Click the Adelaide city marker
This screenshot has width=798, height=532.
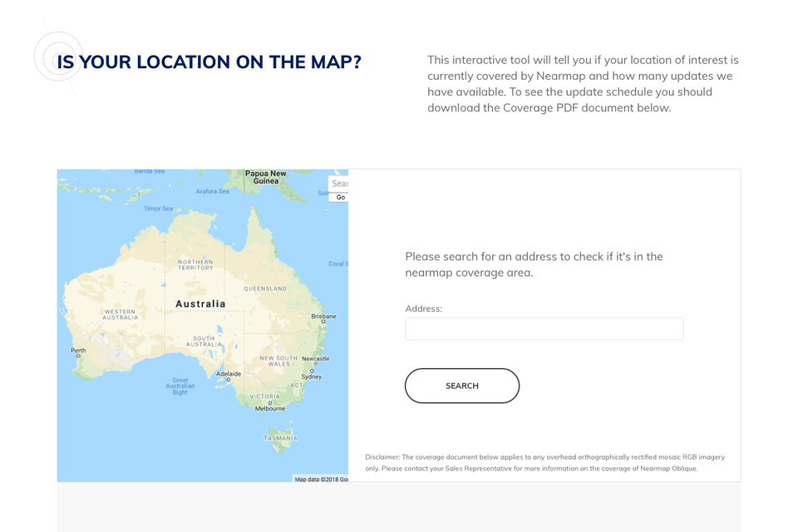[229, 379]
